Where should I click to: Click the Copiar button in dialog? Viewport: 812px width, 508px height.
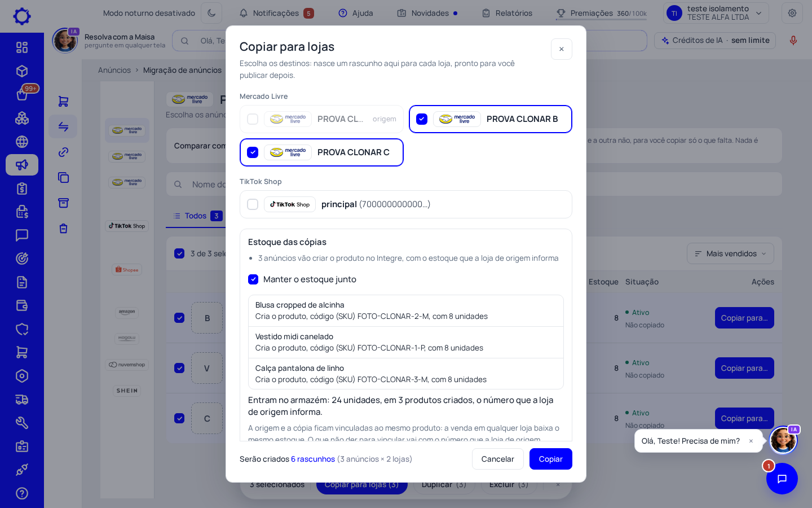[x=551, y=459]
